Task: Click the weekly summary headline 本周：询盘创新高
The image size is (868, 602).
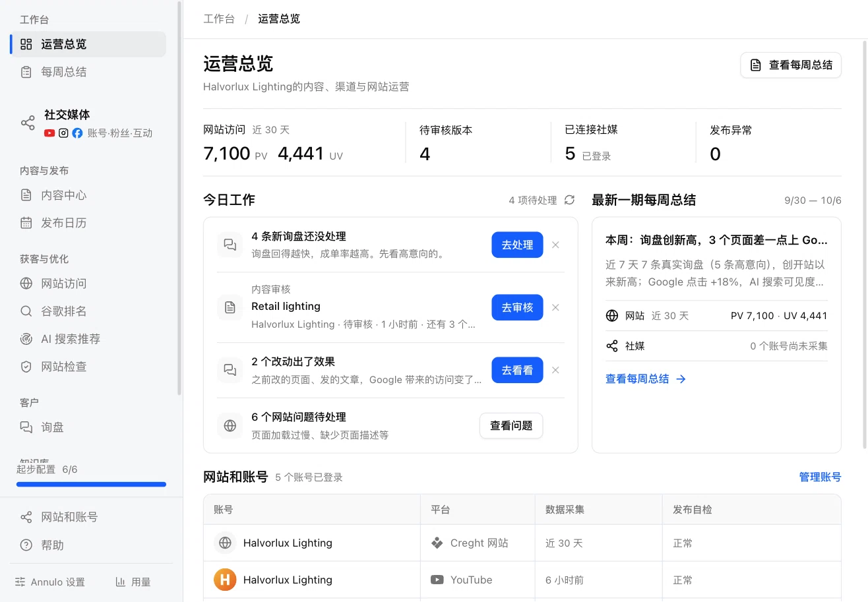Action: [716, 240]
